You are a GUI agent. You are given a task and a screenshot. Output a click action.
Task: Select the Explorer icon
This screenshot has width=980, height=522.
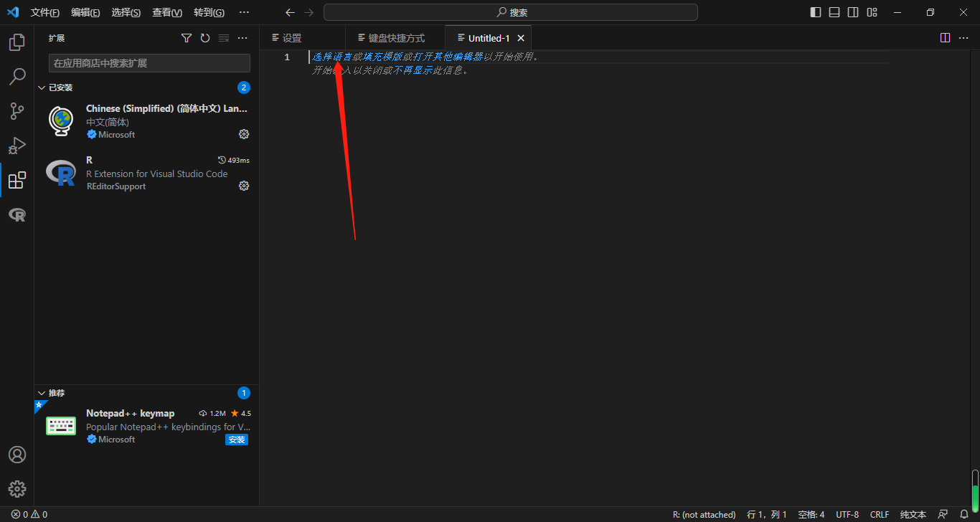click(17, 42)
